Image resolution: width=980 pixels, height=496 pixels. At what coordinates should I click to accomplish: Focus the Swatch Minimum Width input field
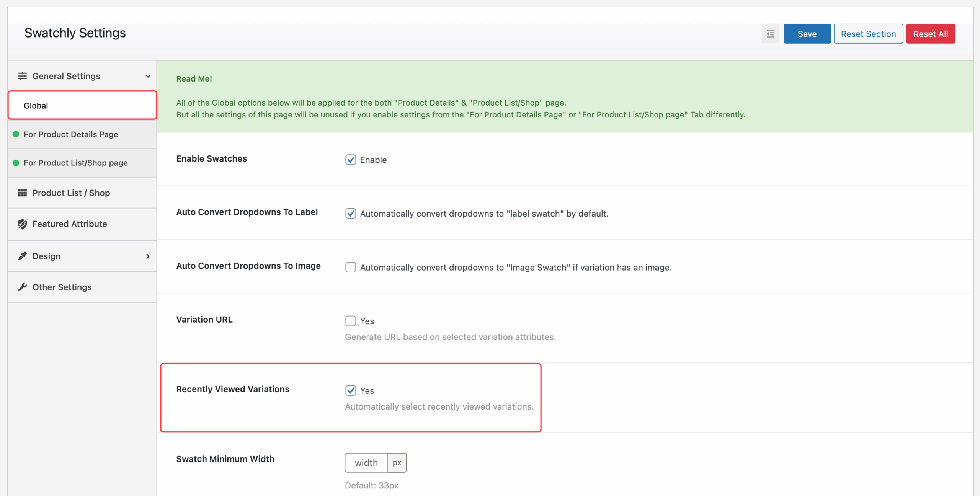click(366, 463)
